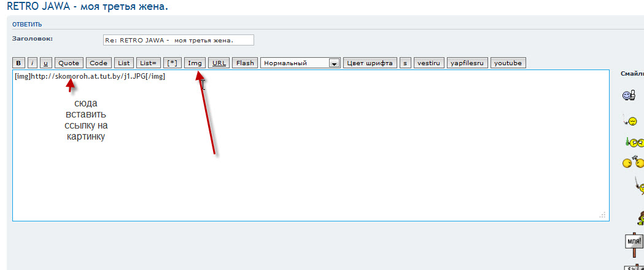Insert a youtube video tag

tap(508, 63)
